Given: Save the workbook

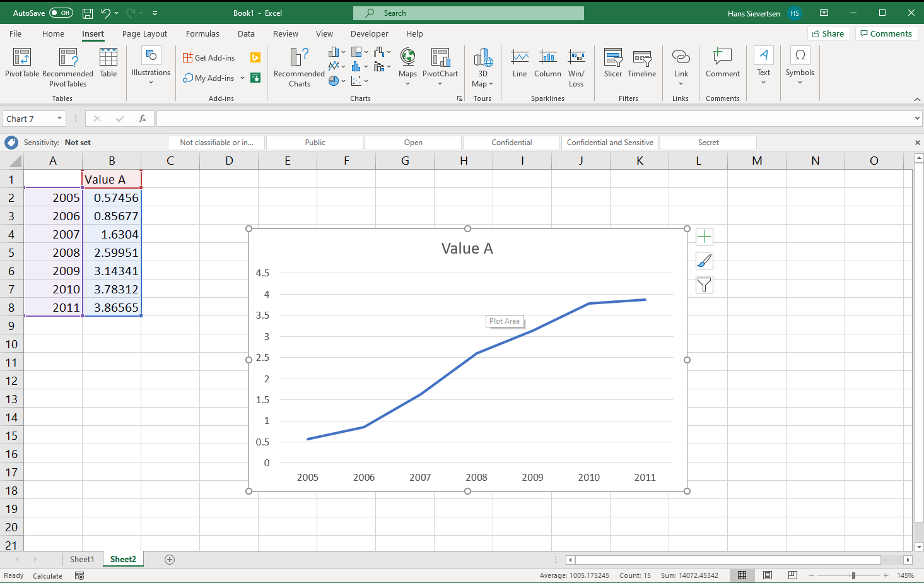Looking at the screenshot, I should pyautogui.click(x=88, y=13).
